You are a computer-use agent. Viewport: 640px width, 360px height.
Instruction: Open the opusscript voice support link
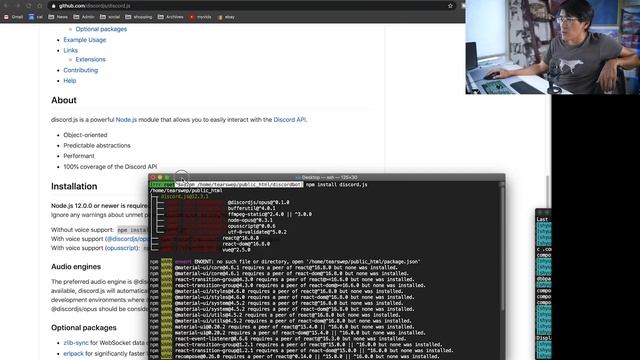pos(122,248)
